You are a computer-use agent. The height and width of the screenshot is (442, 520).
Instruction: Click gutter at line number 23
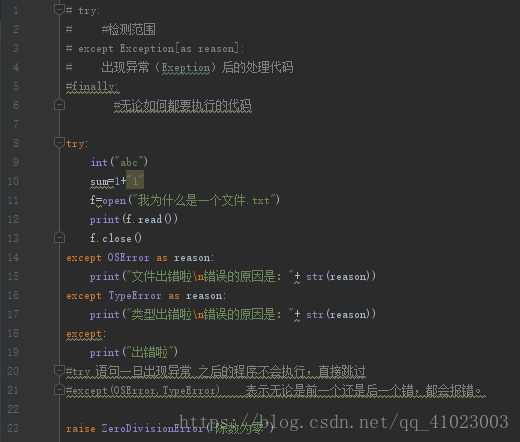(x=13, y=428)
